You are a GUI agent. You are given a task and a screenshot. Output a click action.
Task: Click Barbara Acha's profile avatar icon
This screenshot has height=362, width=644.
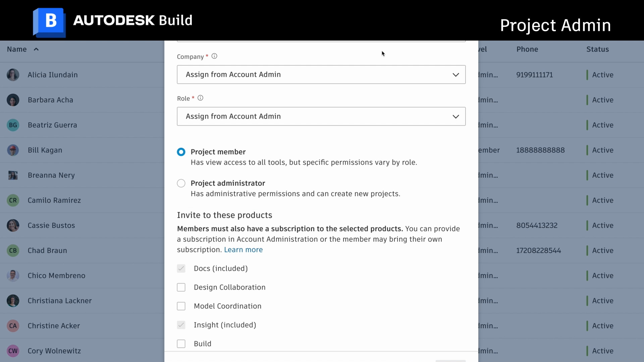(12, 100)
